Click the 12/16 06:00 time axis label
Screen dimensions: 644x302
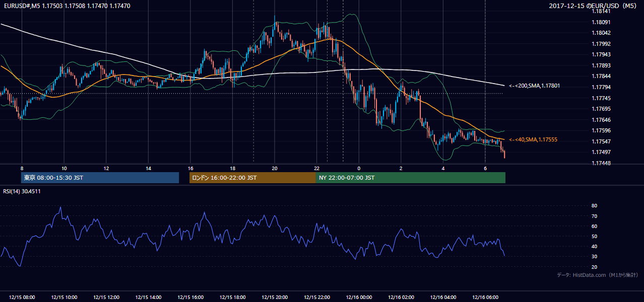pos(485,297)
